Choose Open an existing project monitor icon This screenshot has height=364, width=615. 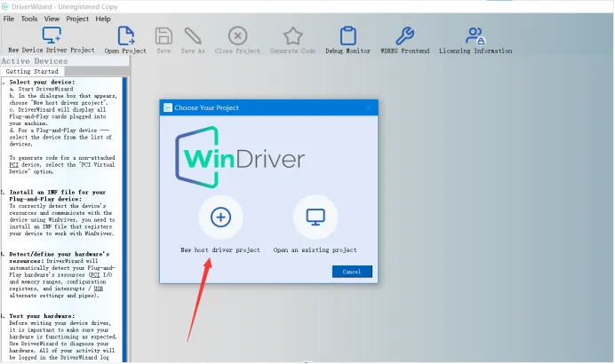[315, 218]
